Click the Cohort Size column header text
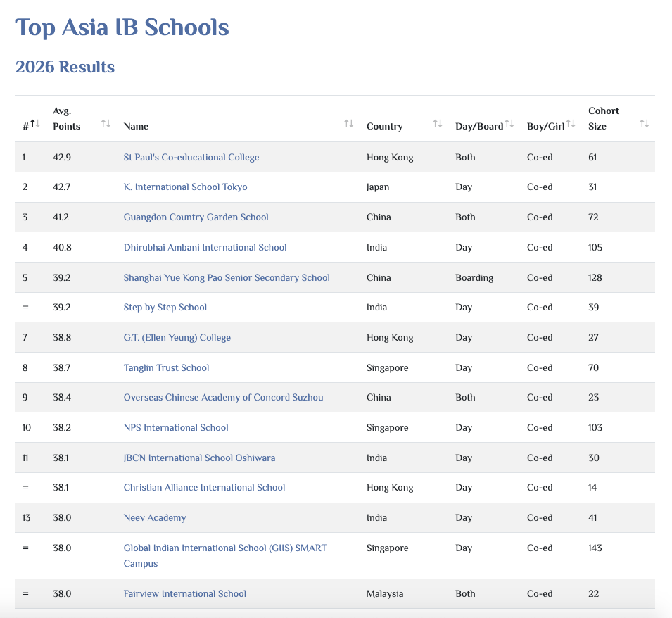This screenshot has width=672, height=618. (604, 119)
